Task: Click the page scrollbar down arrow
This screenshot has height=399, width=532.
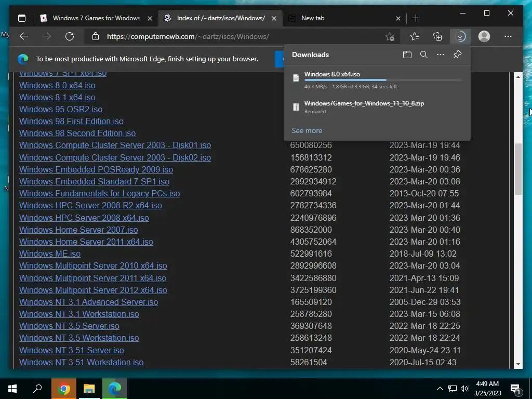Action: click(x=518, y=364)
